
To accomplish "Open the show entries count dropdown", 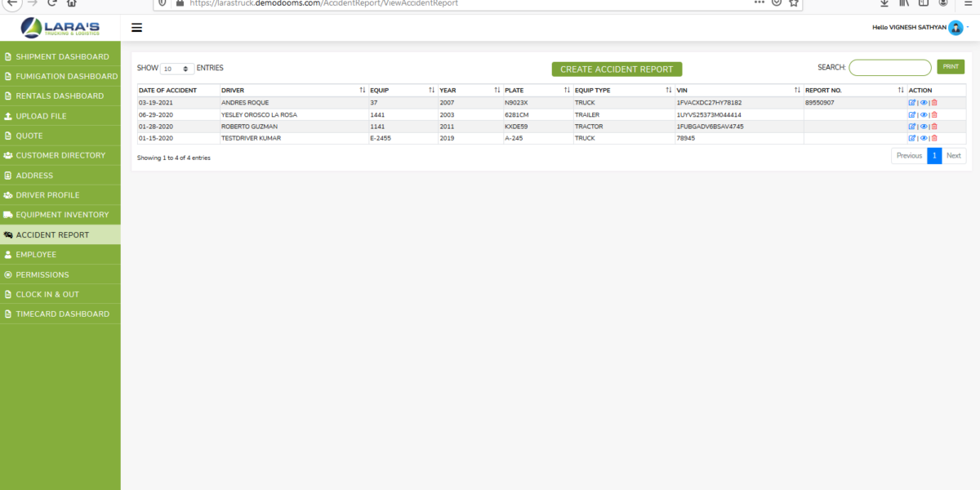I will point(177,69).
